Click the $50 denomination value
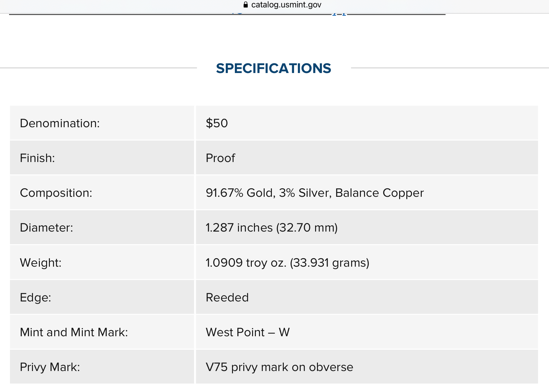Image resolution: width=549 pixels, height=392 pixels. pyautogui.click(x=217, y=123)
